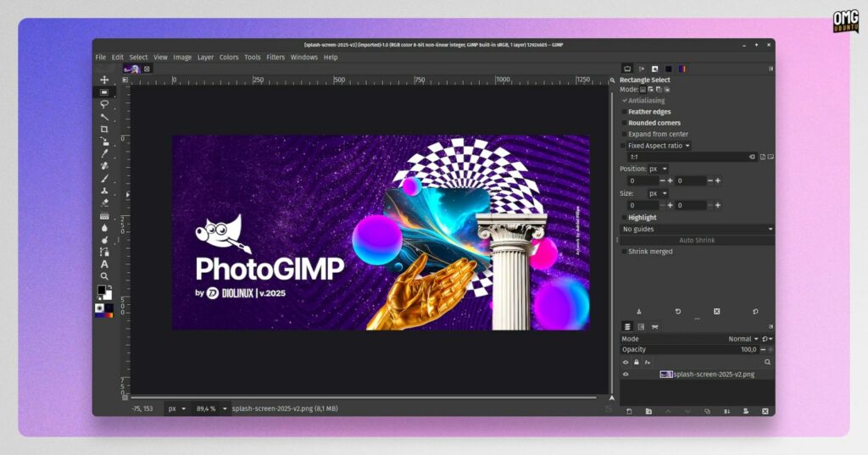Image resolution: width=868 pixels, height=455 pixels.
Task: Open the status bar px unit dropdown
Action: pos(176,408)
